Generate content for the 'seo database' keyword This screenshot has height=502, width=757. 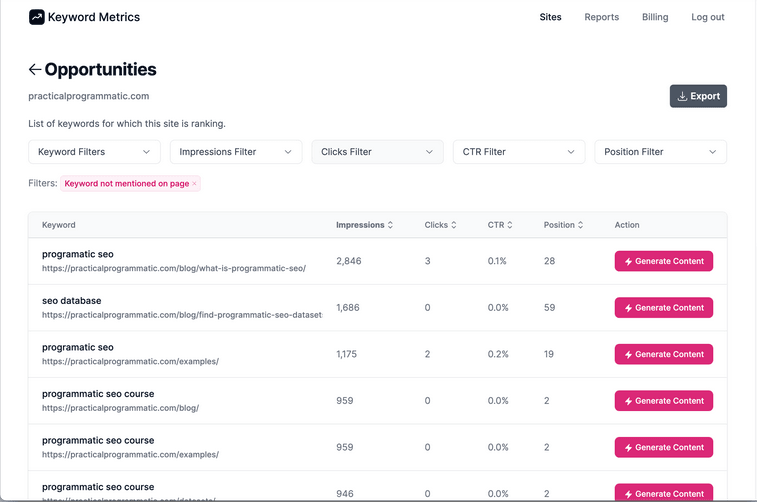click(x=663, y=307)
